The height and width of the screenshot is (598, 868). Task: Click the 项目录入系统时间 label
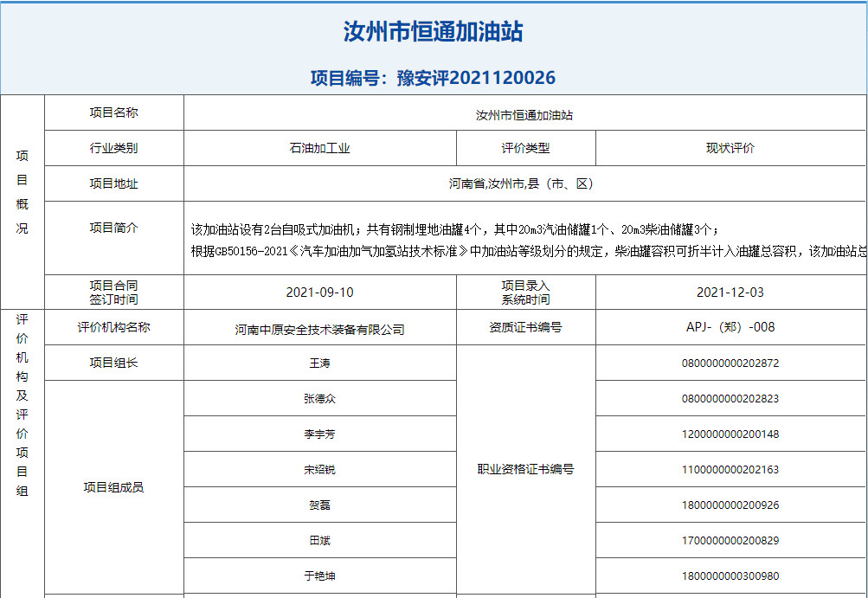pos(526,293)
